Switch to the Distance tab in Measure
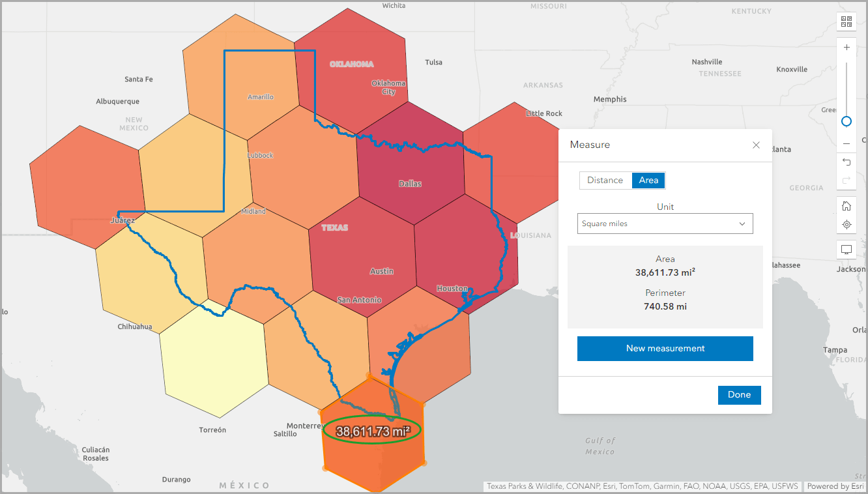868x494 pixels. [x=605, y=180]
